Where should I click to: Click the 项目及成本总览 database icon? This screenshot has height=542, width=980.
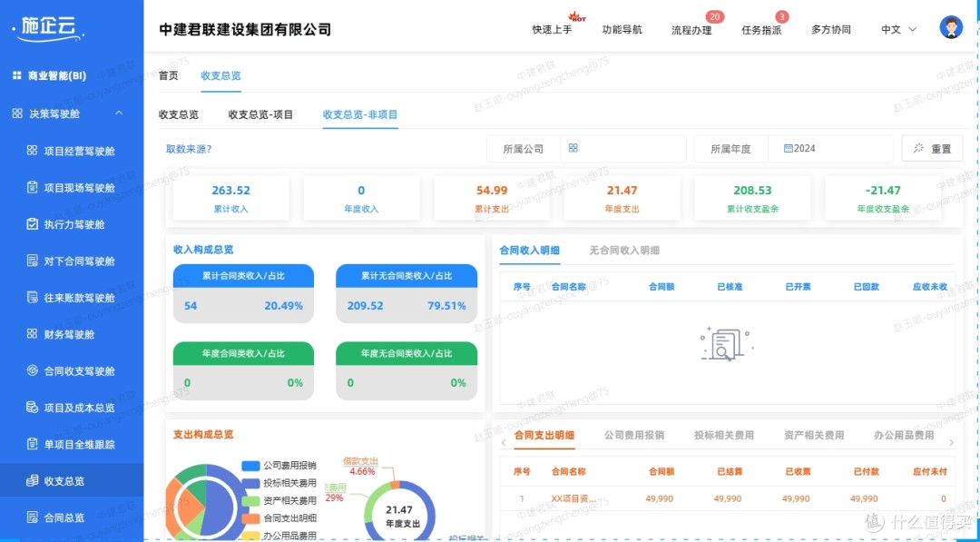click(x=32, y=408)
